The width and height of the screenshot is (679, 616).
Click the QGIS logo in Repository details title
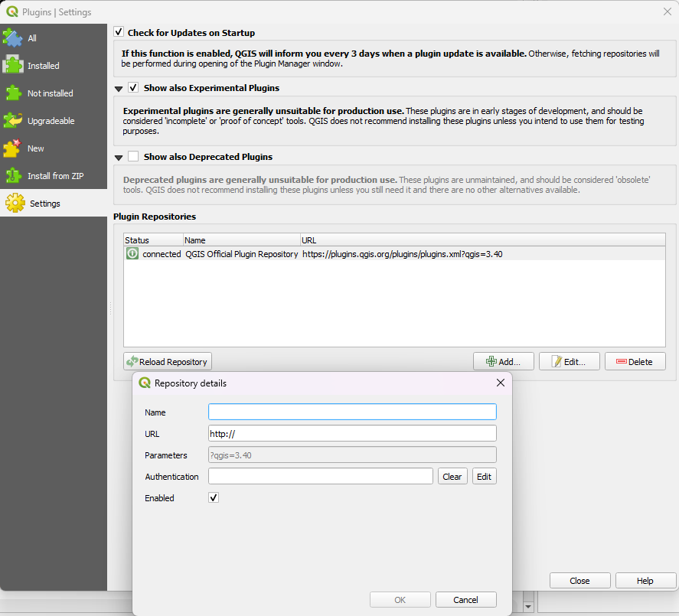click(144, 383)
